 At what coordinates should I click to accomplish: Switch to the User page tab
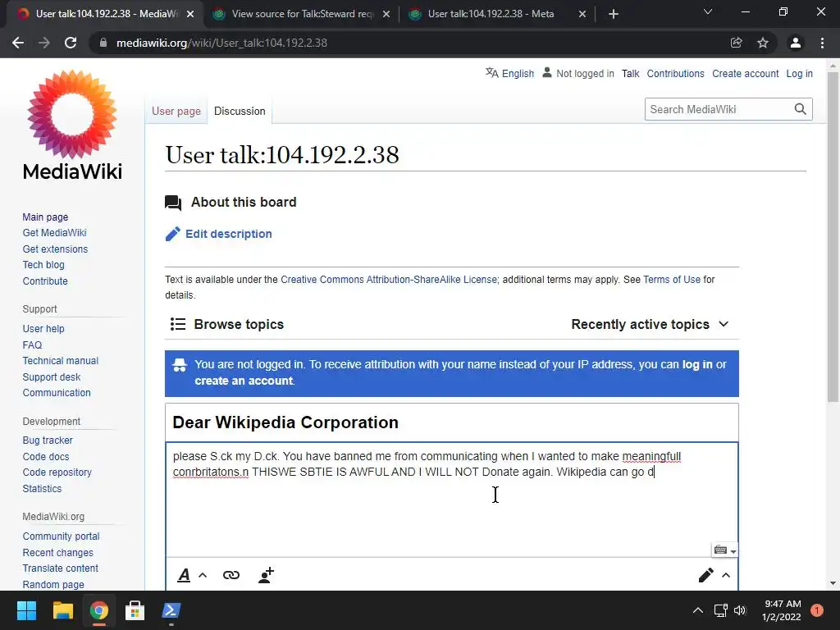pyautogui.click(x=176, y=111)
